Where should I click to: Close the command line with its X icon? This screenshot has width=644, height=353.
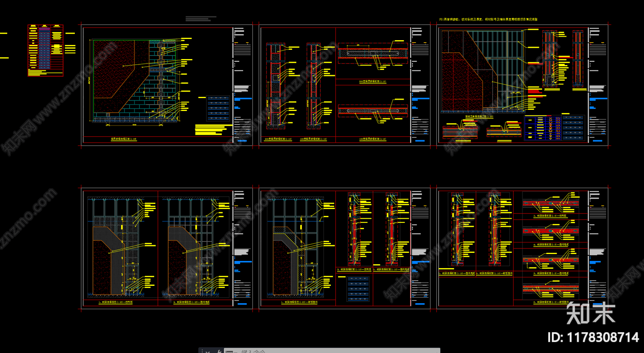tap(207, 351)
